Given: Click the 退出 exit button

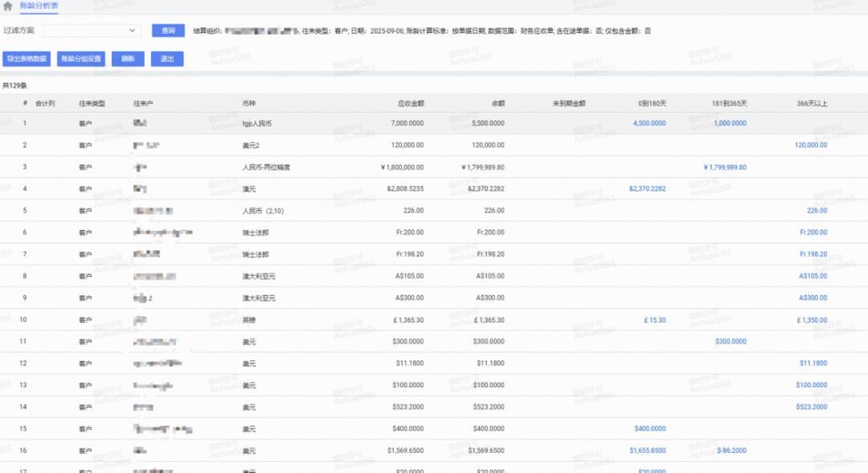Looking at the screenshot, I should coord(166,58).
